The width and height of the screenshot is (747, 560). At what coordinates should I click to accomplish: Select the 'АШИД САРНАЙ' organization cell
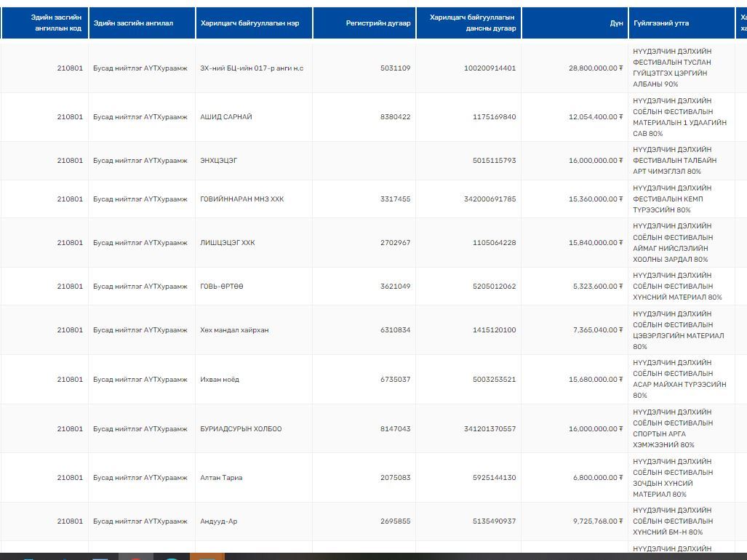[x=226, y=117]
